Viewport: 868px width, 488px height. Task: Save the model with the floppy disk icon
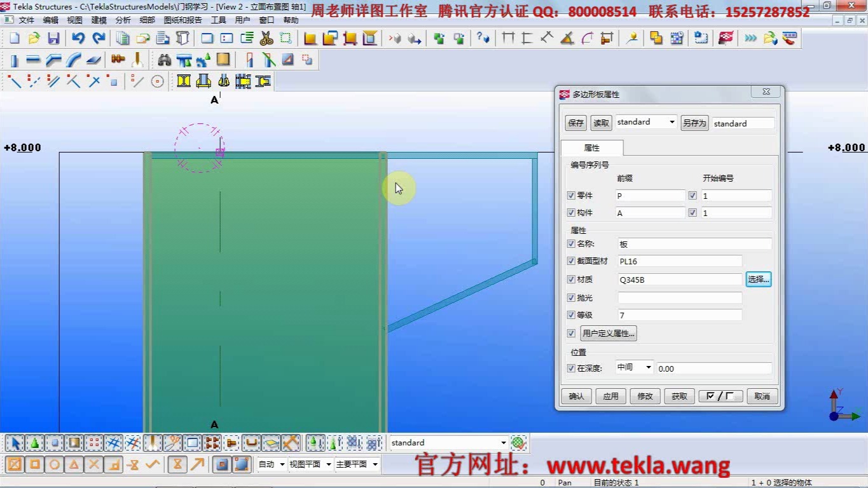(x=53, y=39)
